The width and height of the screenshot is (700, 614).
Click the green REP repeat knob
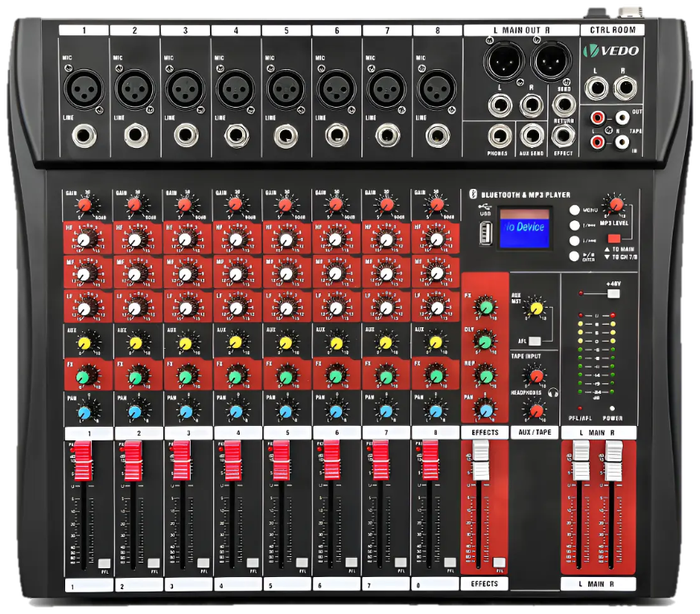pos(485,375)
